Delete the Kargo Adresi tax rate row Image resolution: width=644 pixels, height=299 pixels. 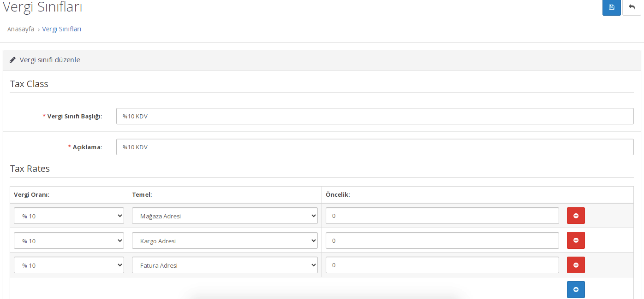point(576,240)
